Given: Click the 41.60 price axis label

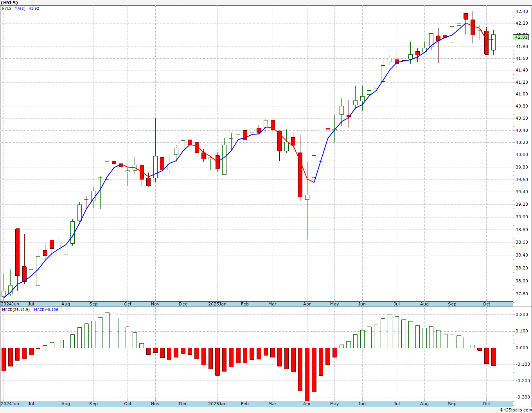Looking at the screenshot, I should point(521,58).
